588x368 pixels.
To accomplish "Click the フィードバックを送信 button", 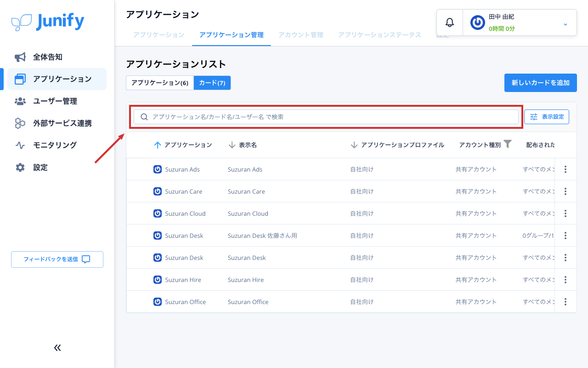I will tap(57, 259).
